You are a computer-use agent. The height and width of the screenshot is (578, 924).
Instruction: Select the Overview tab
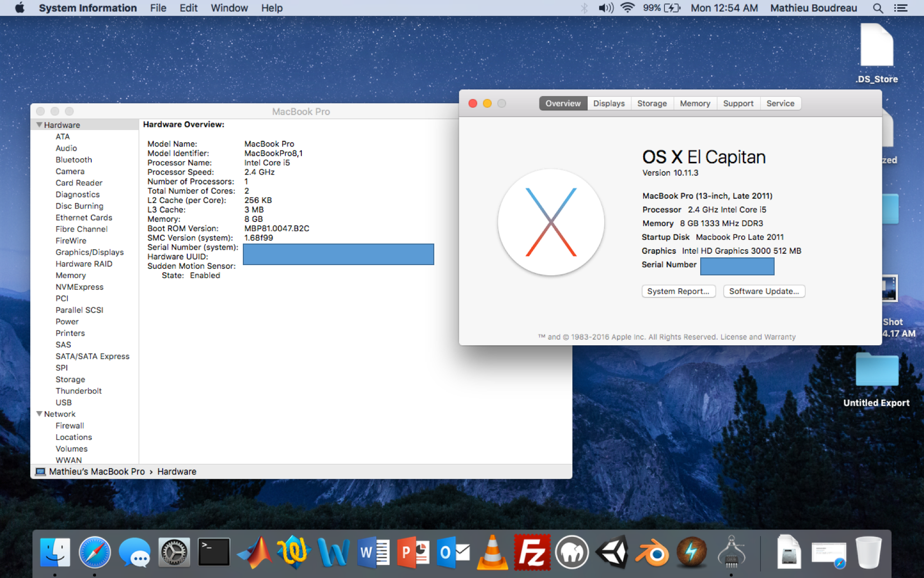(563, 103)
